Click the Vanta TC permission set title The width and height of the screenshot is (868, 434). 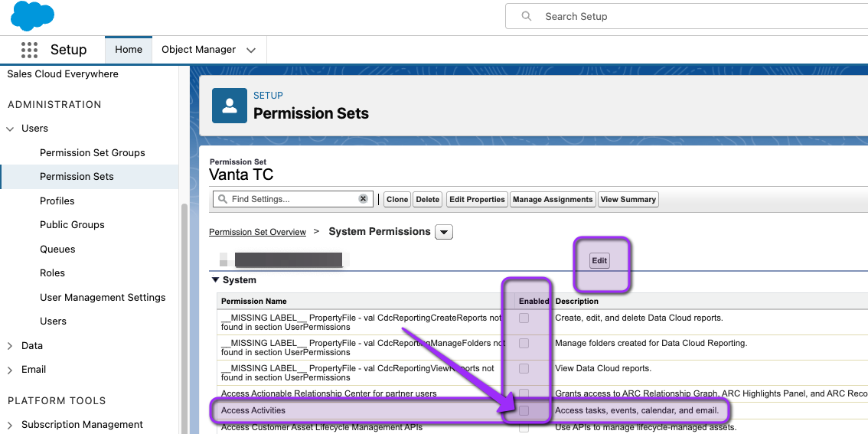click(241, 175)
